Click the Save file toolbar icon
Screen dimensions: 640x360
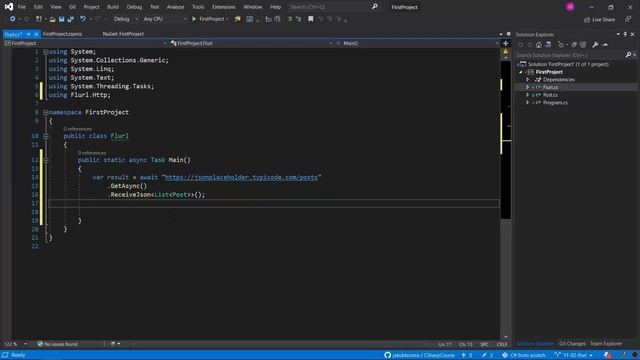[x=61, y=19]
